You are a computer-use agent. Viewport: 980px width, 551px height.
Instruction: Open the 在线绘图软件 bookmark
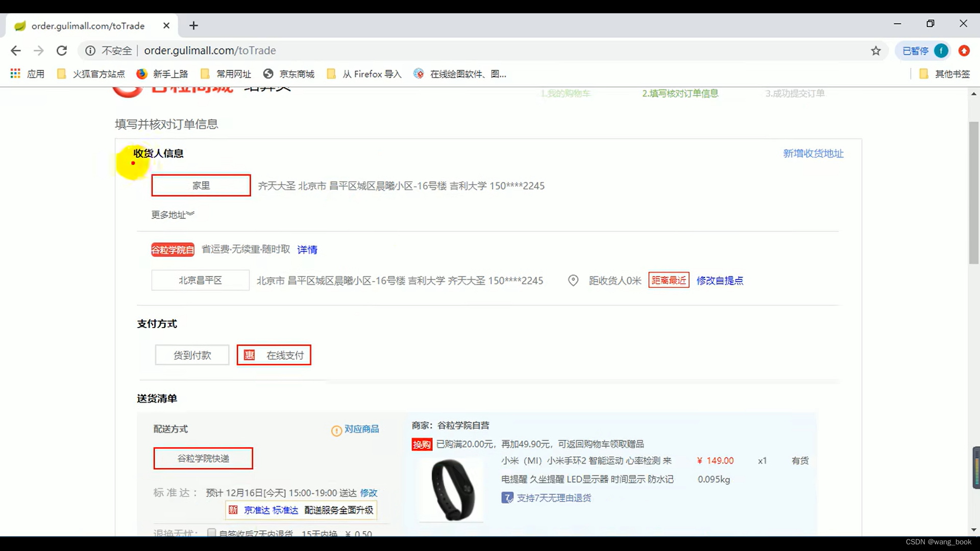pos(460,74)
